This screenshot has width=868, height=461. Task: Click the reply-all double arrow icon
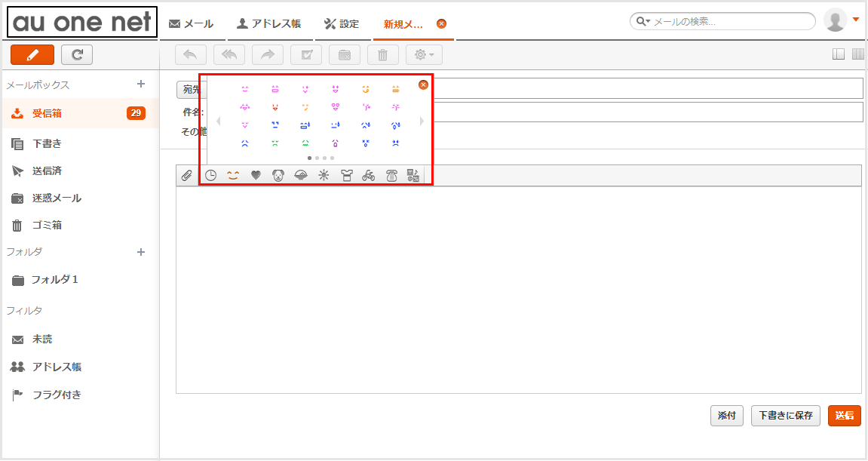(x=229, y=55)
